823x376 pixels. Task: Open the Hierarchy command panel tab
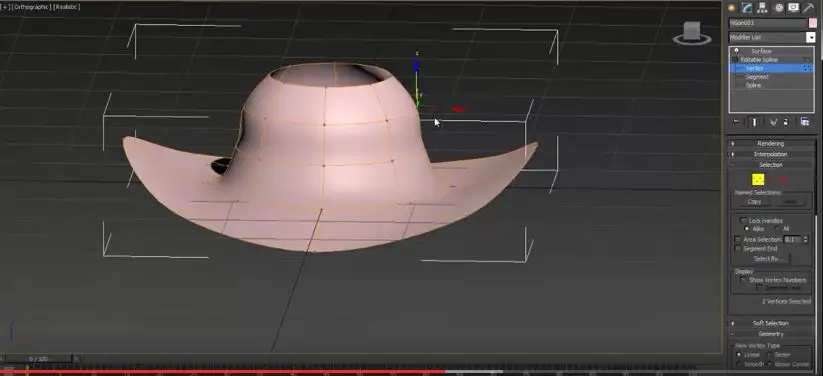pyautogui.click(x=762, y=8)
